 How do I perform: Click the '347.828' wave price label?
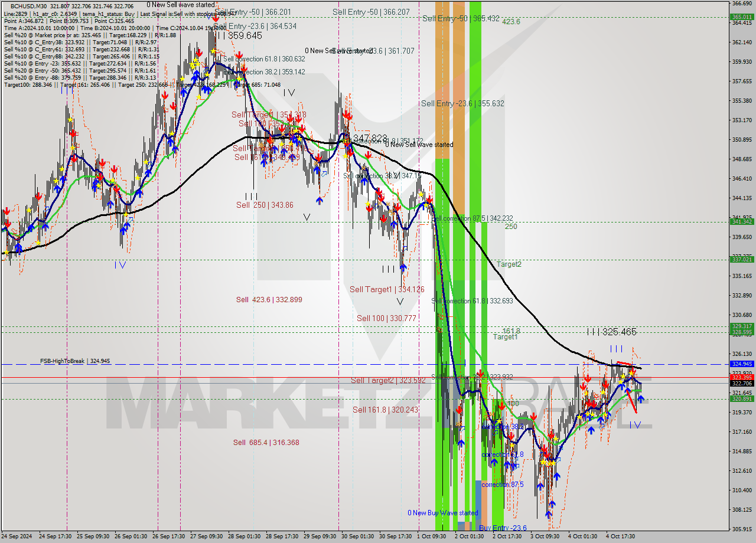(x=370, y=138)
